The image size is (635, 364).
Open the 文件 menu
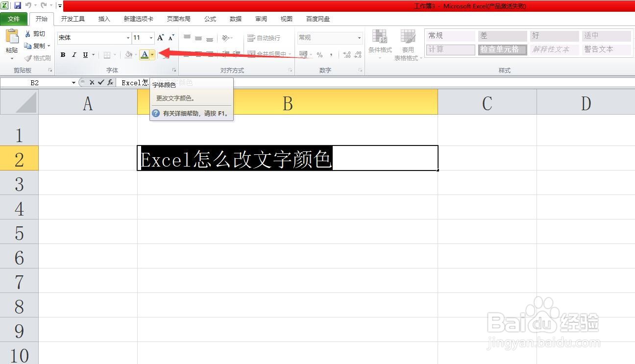tap(14, 19)
